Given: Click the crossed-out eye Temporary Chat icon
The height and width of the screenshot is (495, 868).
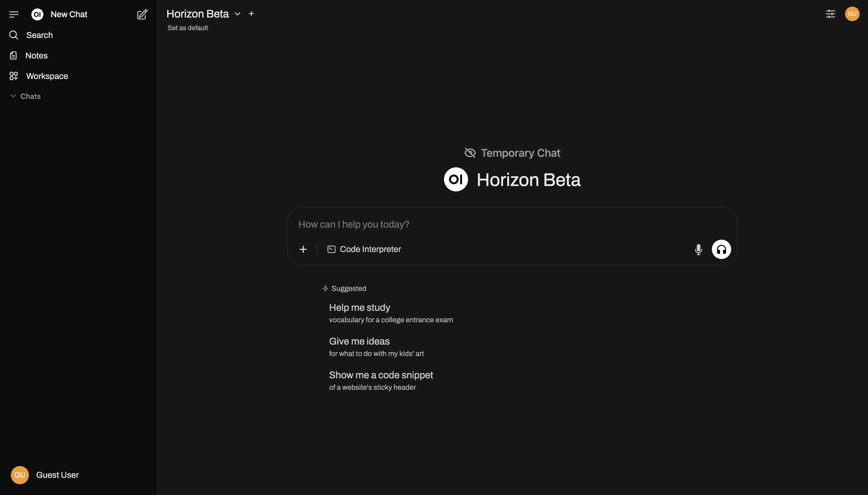Looking at the screenshot, I should coord(470,153).
